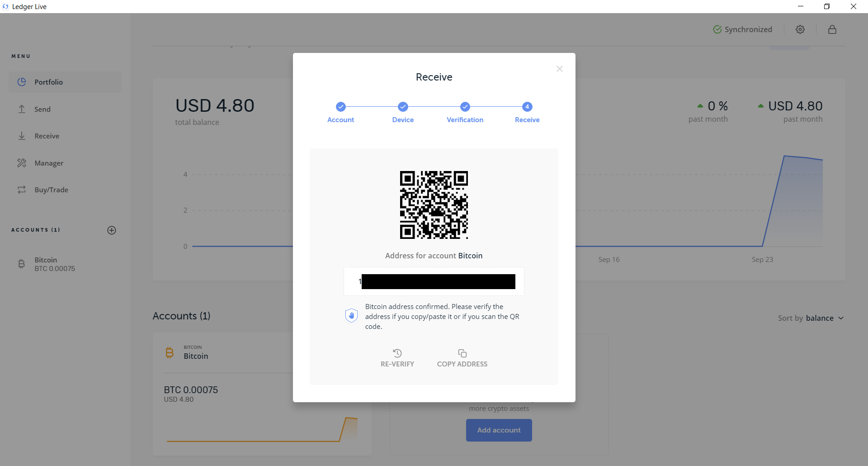Click the ACCOUNTS (1) sidebar header

36,230
